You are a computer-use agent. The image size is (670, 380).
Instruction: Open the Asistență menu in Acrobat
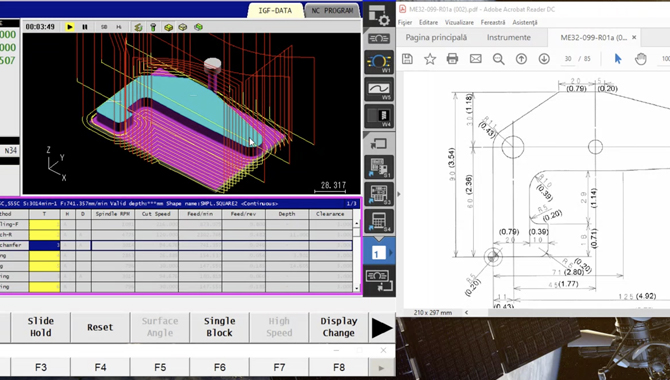tap(525, 22)
